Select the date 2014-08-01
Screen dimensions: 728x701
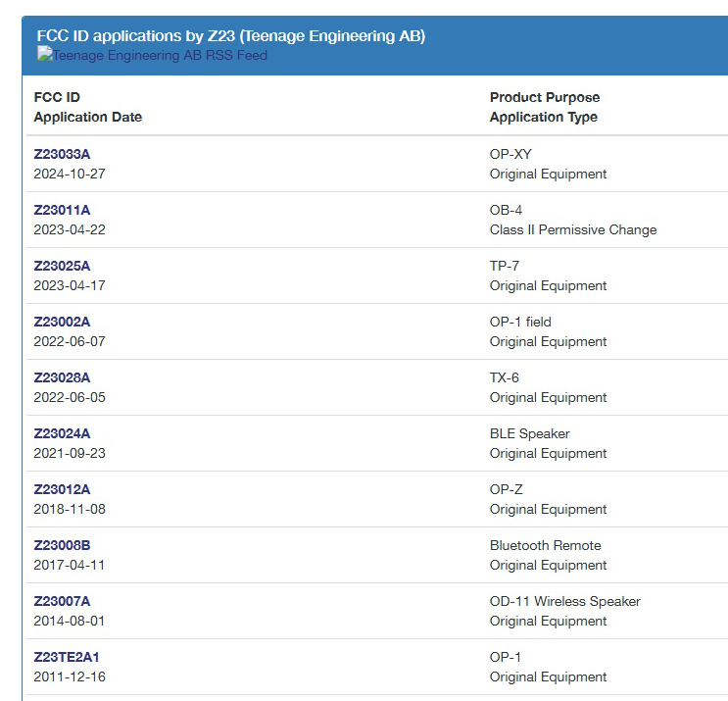coord(70,621)
